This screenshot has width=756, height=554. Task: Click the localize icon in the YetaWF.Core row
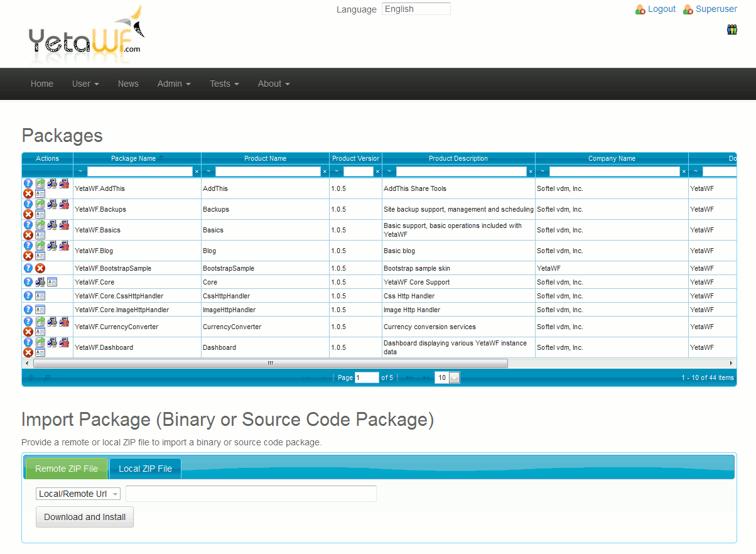(x=52, y=282)
